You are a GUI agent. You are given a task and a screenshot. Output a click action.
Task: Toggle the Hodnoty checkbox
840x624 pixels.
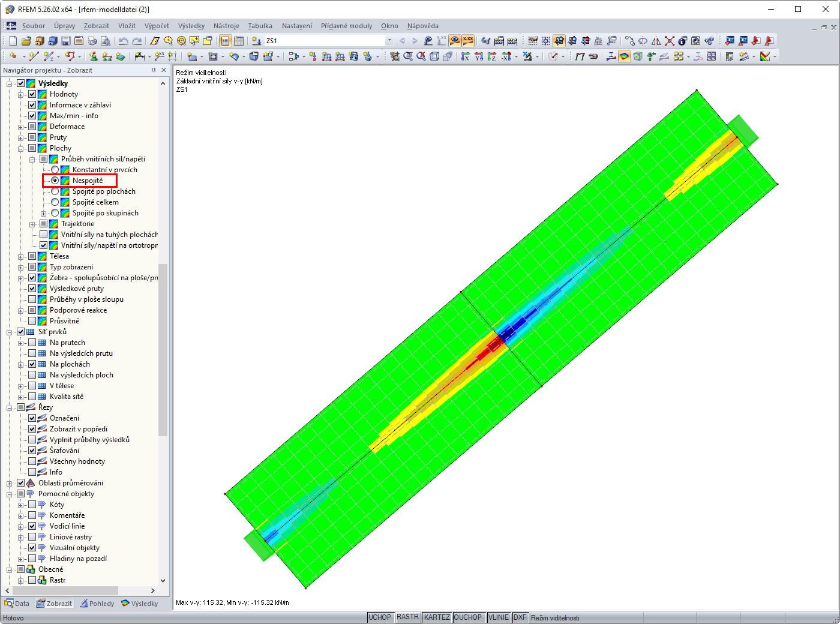32,94
